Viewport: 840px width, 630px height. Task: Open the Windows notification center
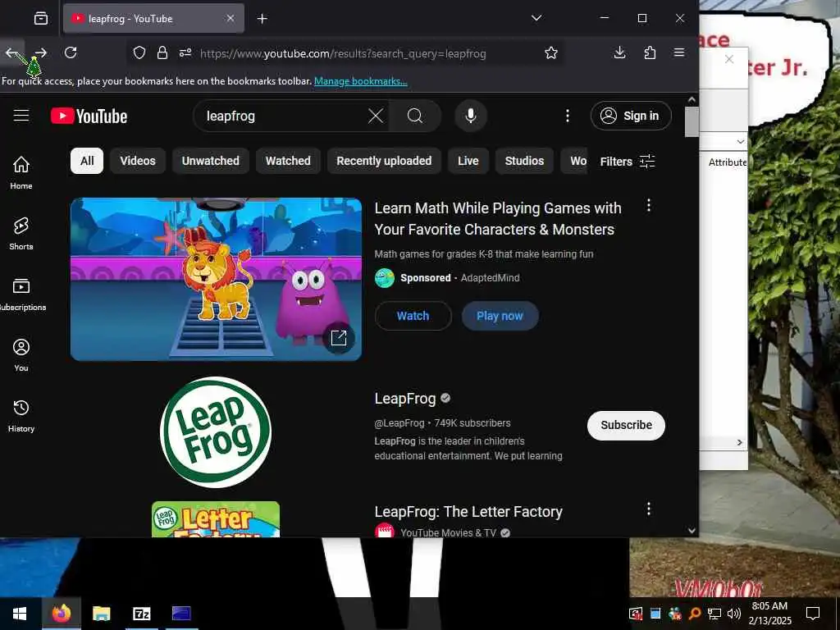click(x=813, y=614)
